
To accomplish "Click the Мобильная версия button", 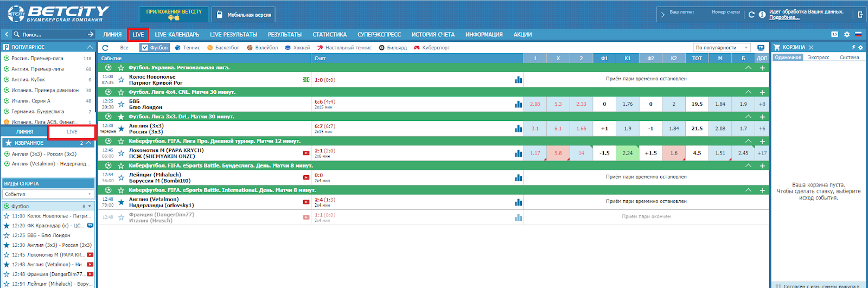I will pos(244,15).
